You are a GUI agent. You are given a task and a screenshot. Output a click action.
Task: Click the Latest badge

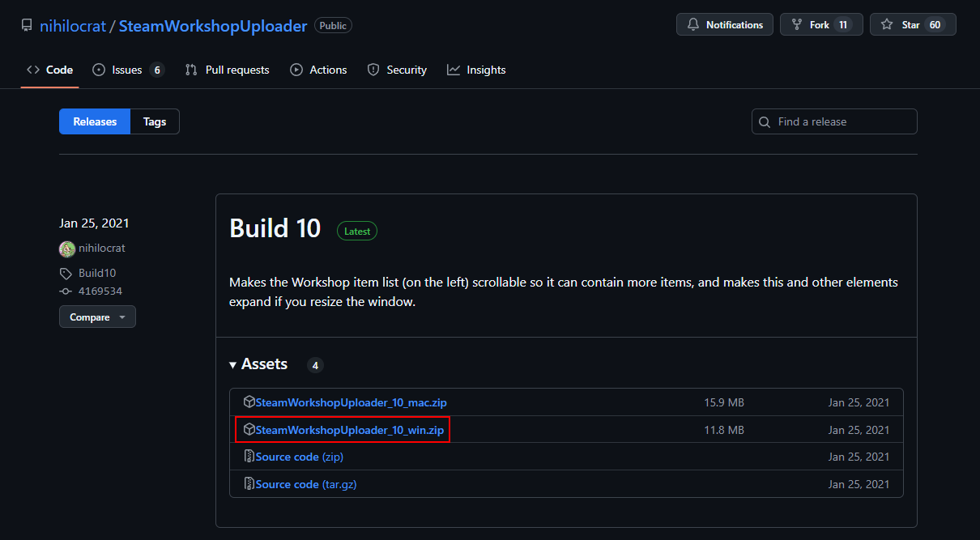point(357,231)
